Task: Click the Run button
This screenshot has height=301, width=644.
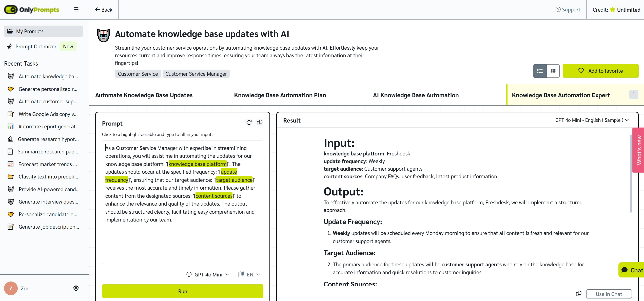Action: click(x=183, y=291)
